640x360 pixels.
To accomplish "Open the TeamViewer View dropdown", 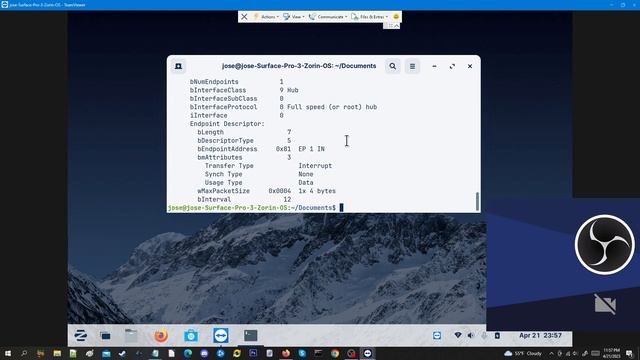I will [294, 17].
